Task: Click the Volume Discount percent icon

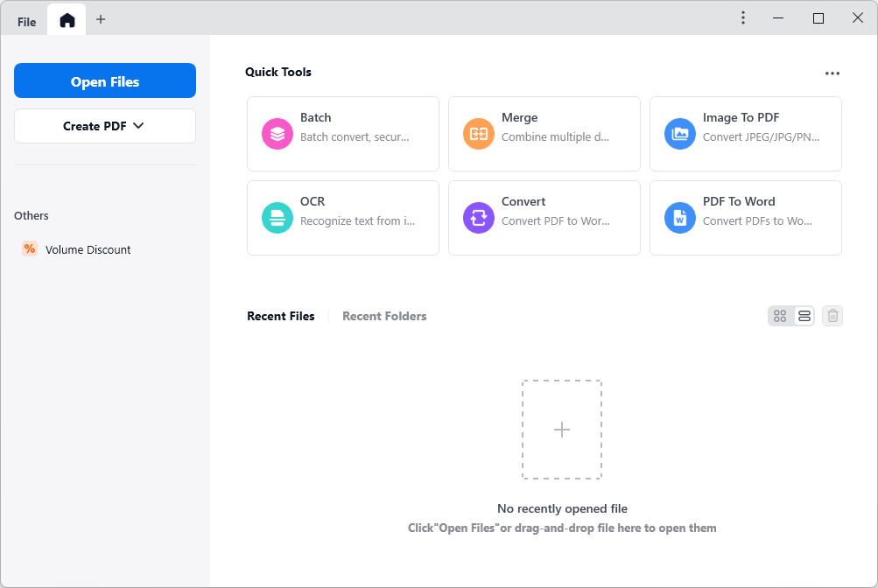Action: (x=29, y=248)
